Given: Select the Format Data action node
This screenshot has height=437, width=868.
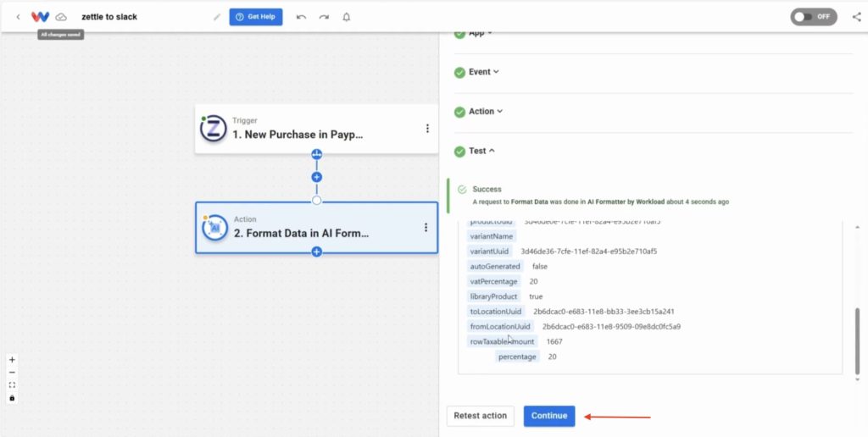Looking at the screenshot, I should (316, 227).
